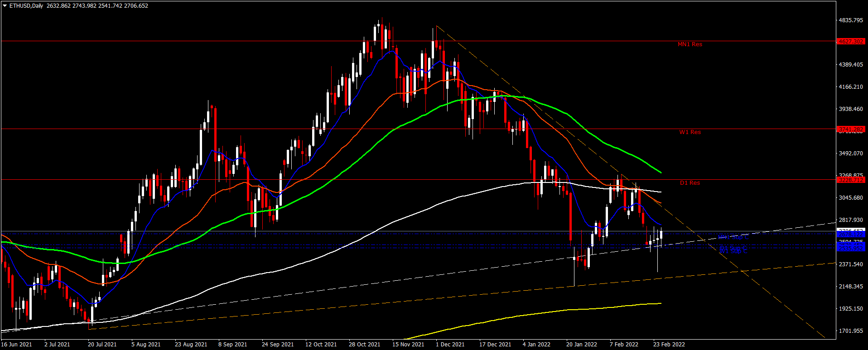This screenshot has width=868, height=350.
Task: Click the blue 2535.952 price tag
Action: click(851, 249)
